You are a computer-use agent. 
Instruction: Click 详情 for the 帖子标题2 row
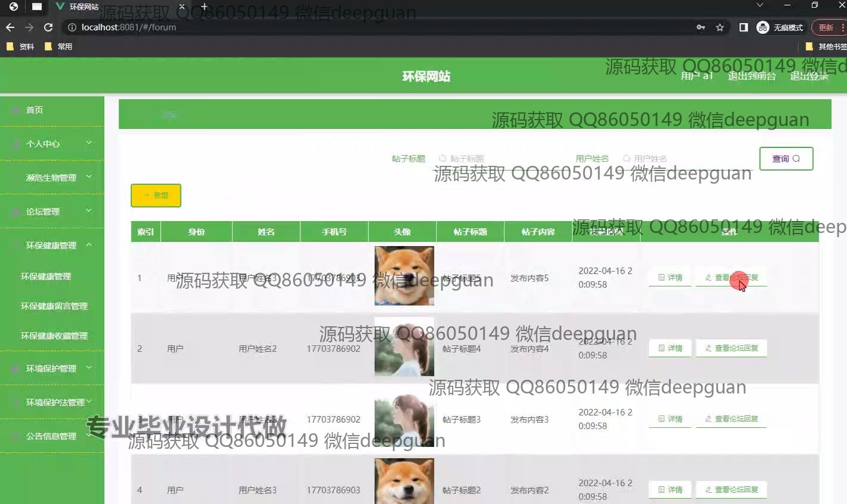tap(670, 490)
